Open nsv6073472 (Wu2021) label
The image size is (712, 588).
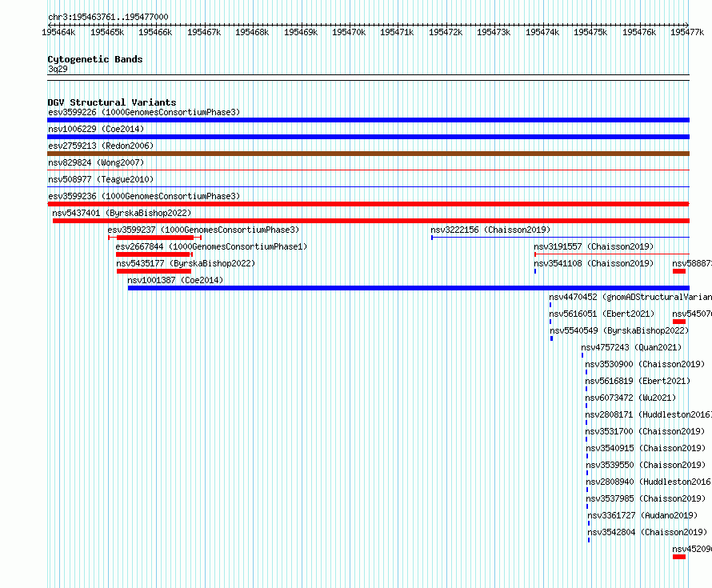coord(630,398)
